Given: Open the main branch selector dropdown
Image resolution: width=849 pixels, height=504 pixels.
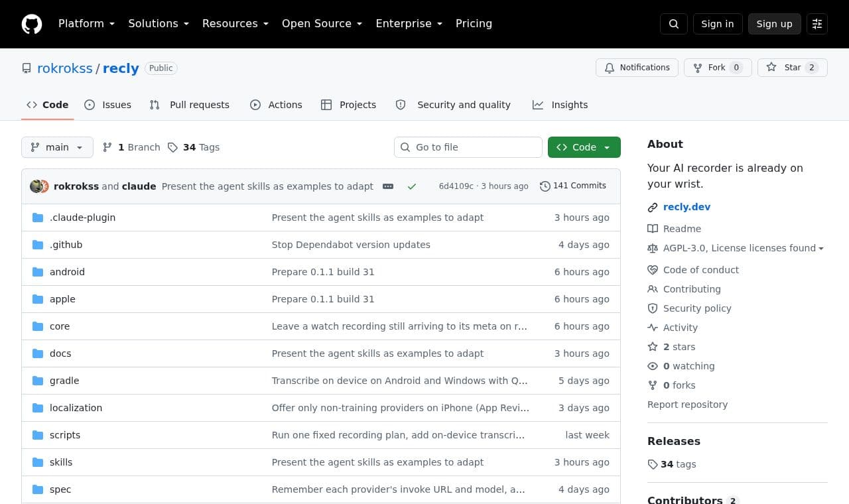Looking at the screenshot, I should point(57,147).
